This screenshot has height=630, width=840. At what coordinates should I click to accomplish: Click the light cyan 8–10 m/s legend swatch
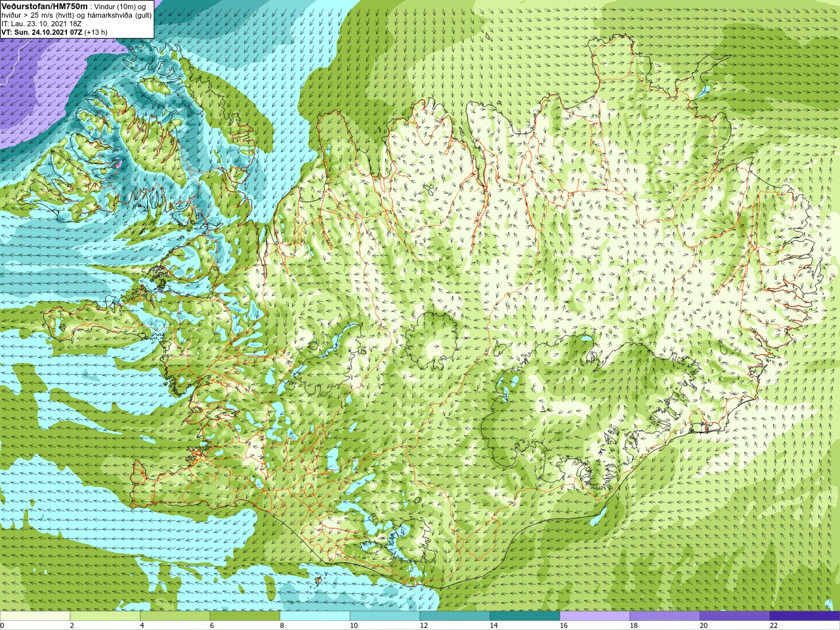(315, 616)
